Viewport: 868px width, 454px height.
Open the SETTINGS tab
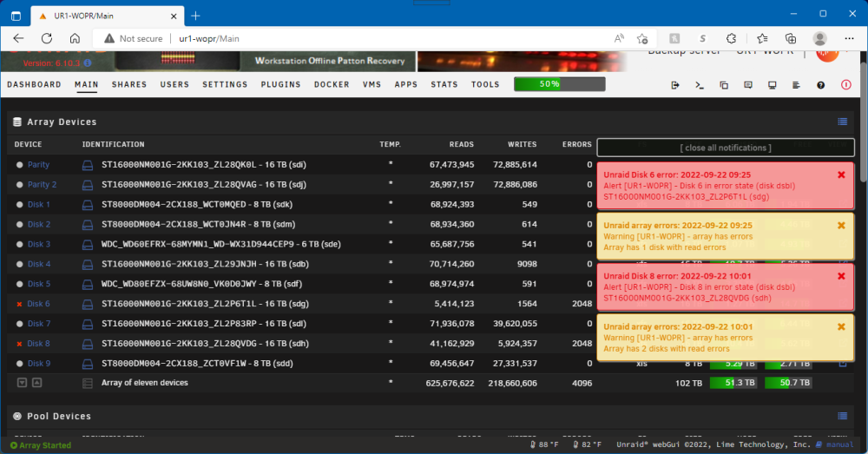[x=225, y=85]
